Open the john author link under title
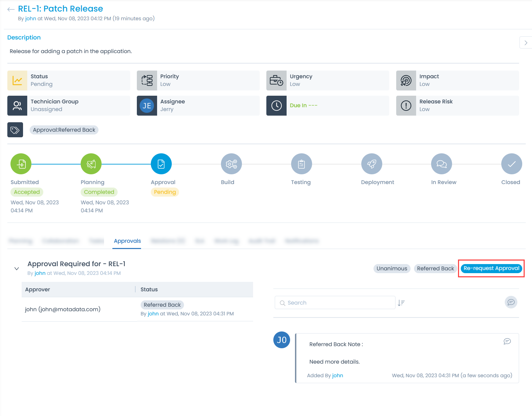Viewport: 532px width, 416px height. tap(31, 19)
